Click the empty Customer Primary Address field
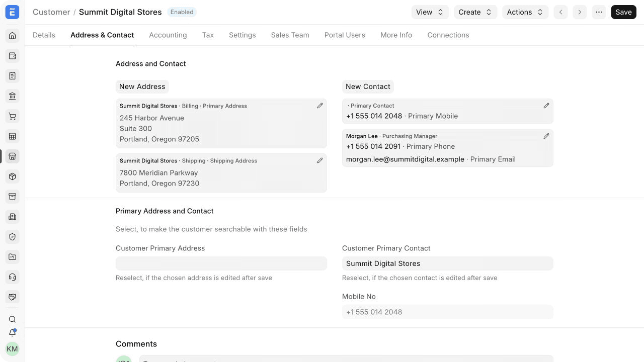The height and width of the screenshot is (362, 644). (221, 263)
